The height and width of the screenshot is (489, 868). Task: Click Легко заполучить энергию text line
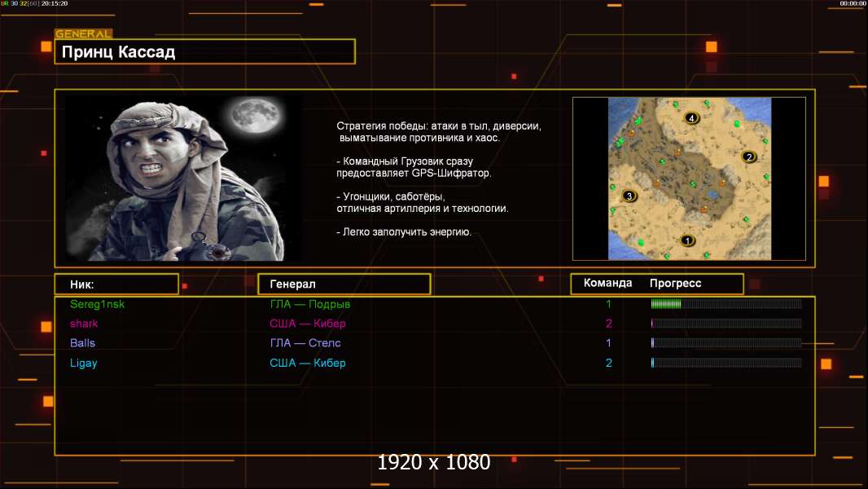[x=404, y=232]
